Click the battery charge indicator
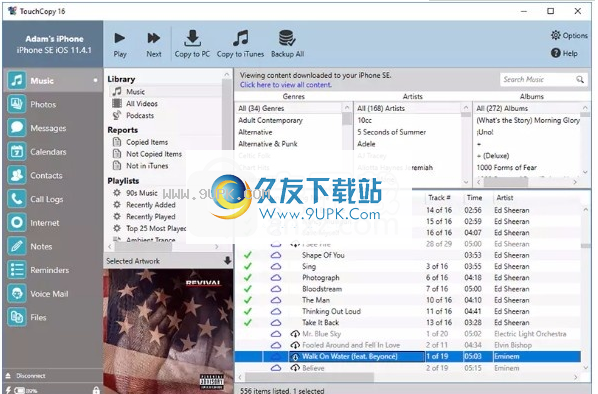The height and width of the screenshot is (394, 598). click(20, 390)
